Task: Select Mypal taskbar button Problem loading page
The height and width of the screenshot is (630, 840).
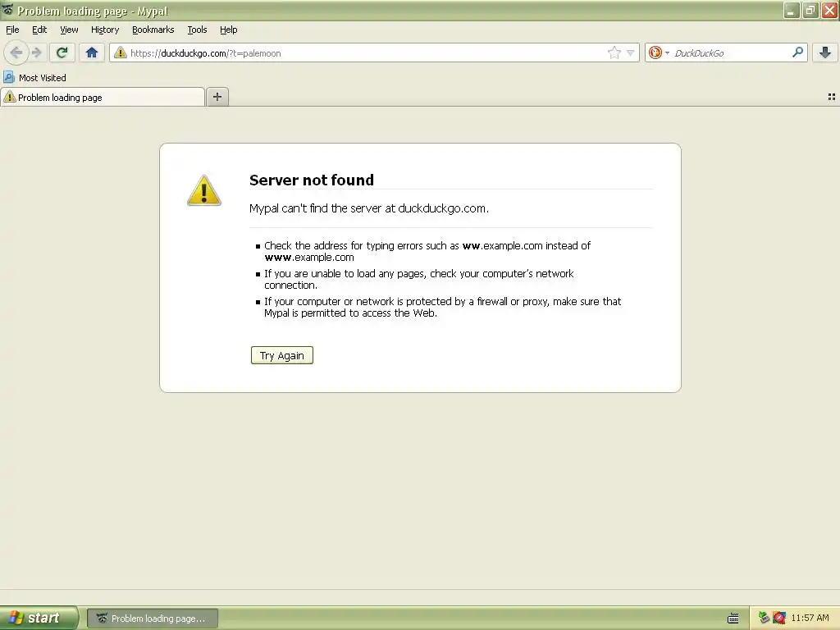Action: pyautogui.click(x=153, y=619)
